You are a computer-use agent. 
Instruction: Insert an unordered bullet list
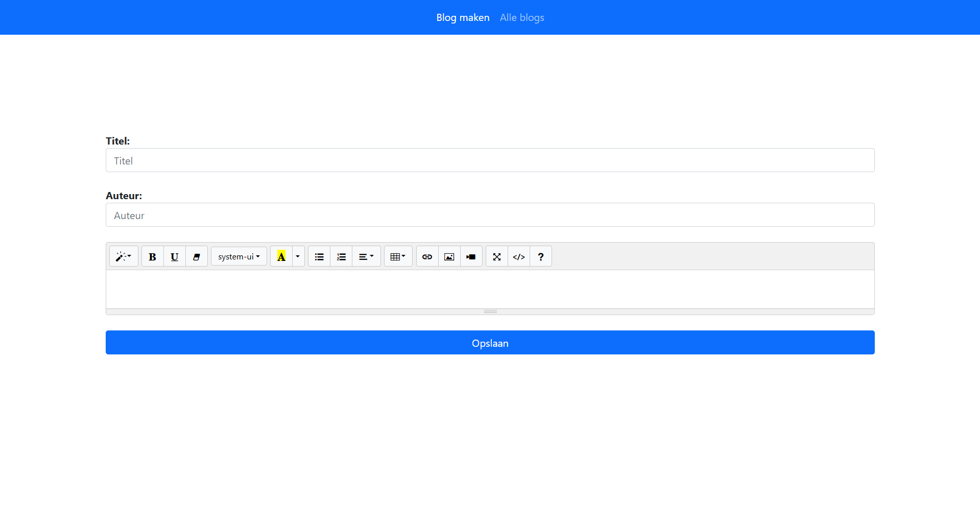click(319, 257)
